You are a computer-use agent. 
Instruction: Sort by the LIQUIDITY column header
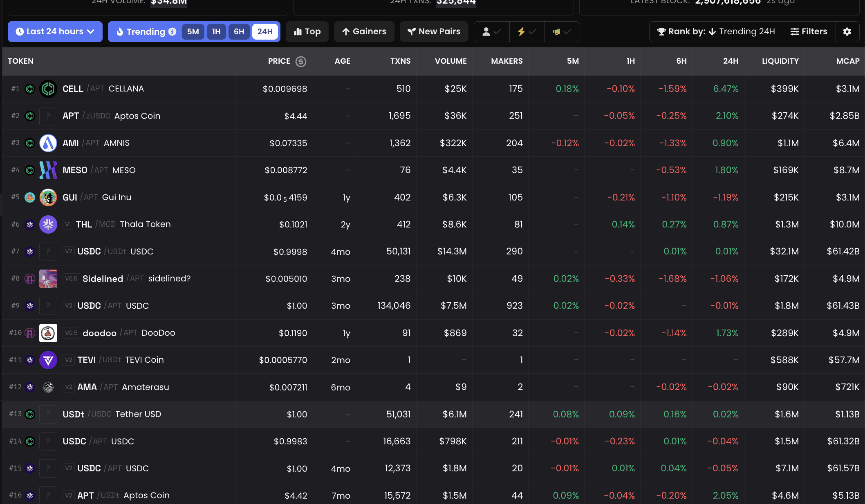(780, 61)
